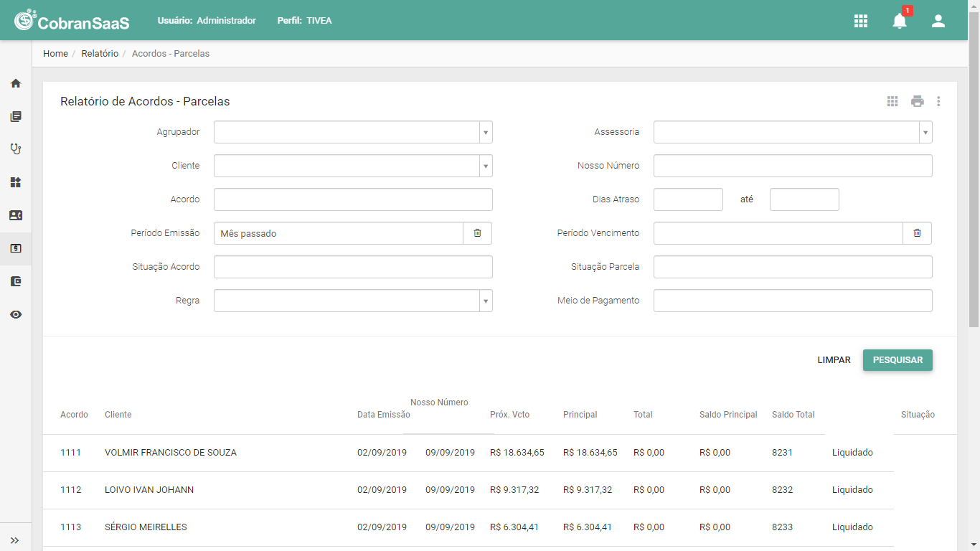
Task: Open the Regra dropdown
Action: [353, 301]
